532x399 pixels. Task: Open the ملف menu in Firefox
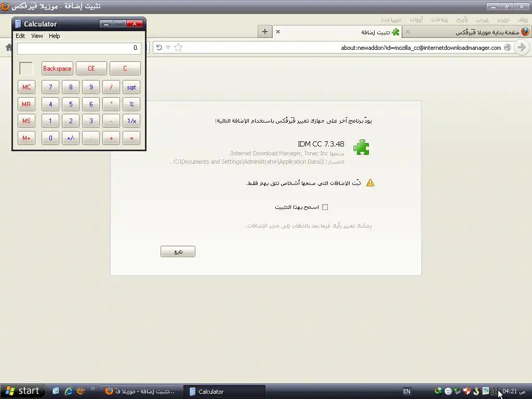tap(523, 20)
